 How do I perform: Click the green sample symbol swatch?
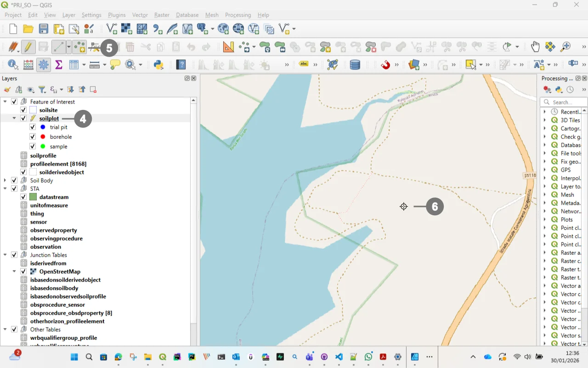(43, 146)
